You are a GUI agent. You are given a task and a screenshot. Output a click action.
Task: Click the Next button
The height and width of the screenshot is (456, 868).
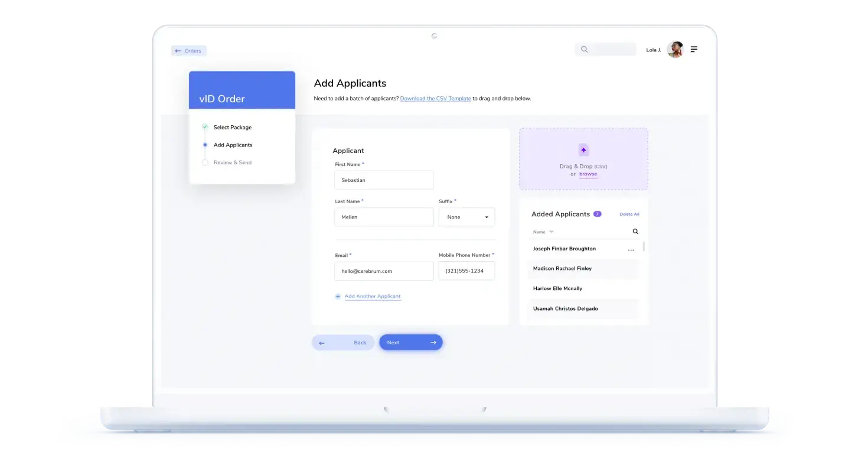click(x=411, y=343)
